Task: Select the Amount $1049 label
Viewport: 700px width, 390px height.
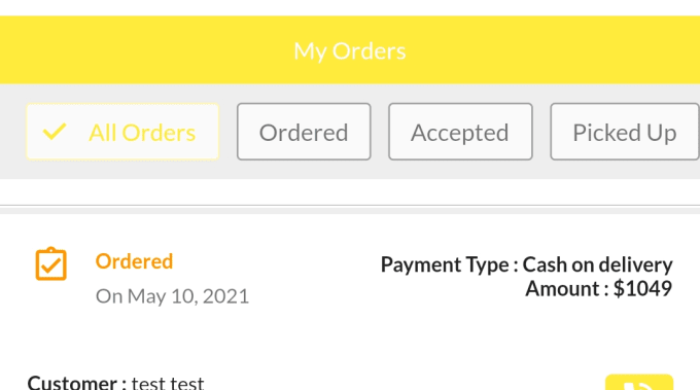Action: click(x=598, y=288)
